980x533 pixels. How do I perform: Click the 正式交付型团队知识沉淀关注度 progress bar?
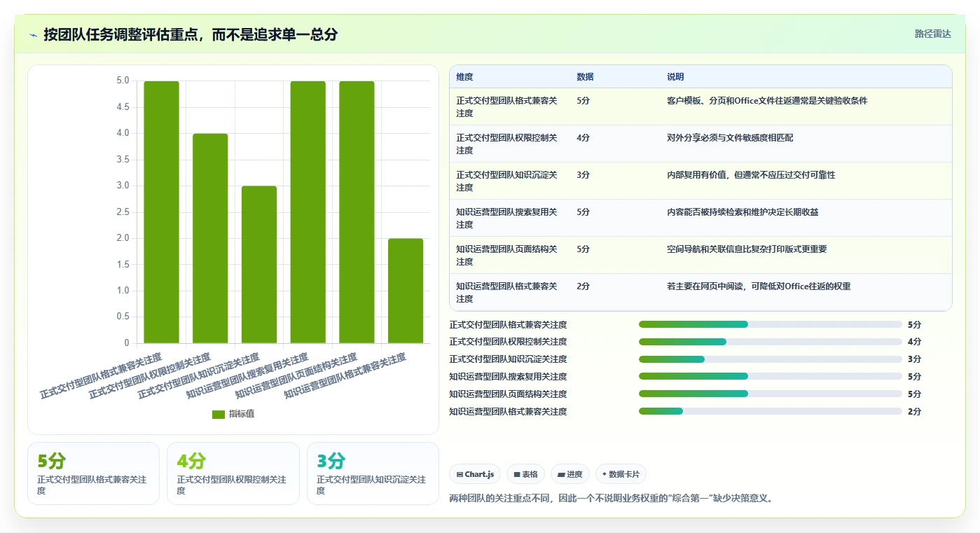[x=770, y=359]
